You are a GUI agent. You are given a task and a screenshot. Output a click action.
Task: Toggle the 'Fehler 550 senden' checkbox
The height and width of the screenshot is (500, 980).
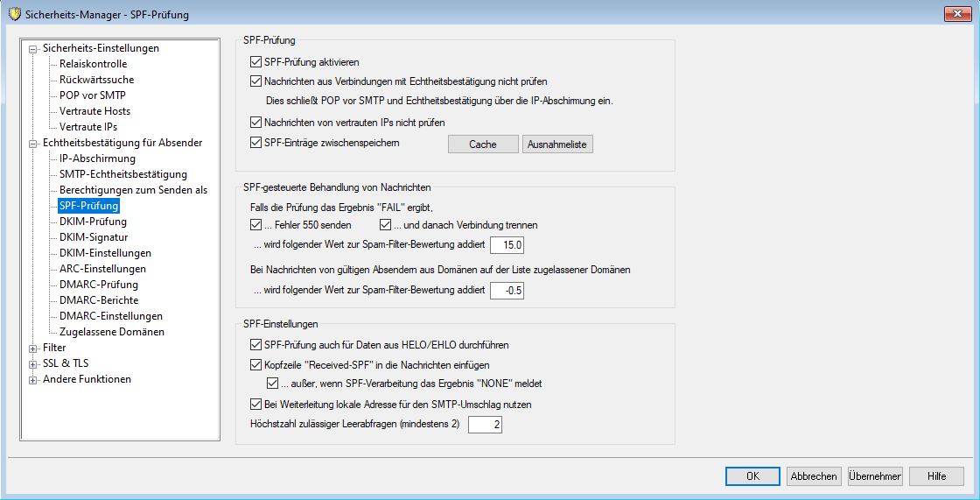[255, 225]
